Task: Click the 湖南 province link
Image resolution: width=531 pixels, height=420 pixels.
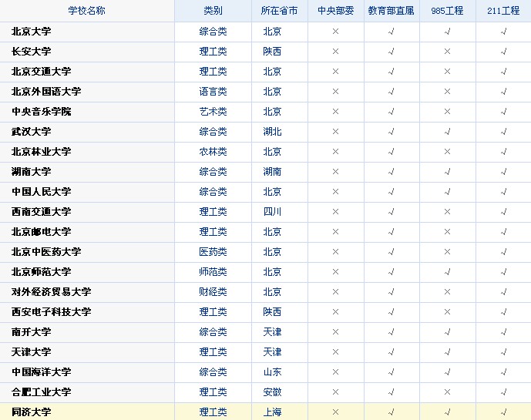Action: tap(272, 172)
